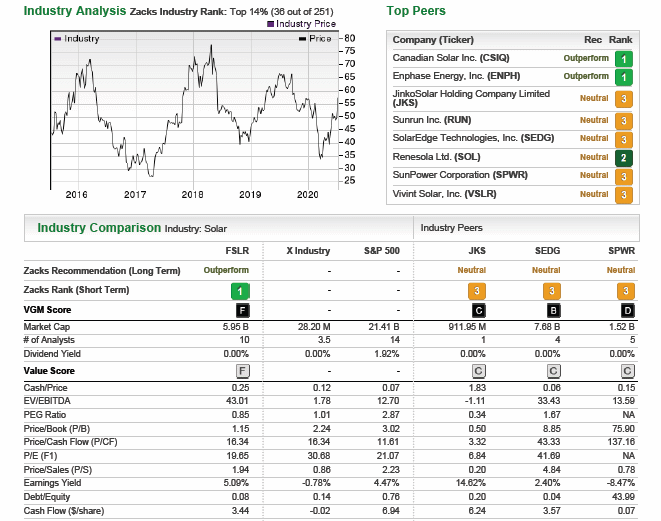The image size is (661, 521).
Task: Click Market Cap row label
Action: click(47, 327)
